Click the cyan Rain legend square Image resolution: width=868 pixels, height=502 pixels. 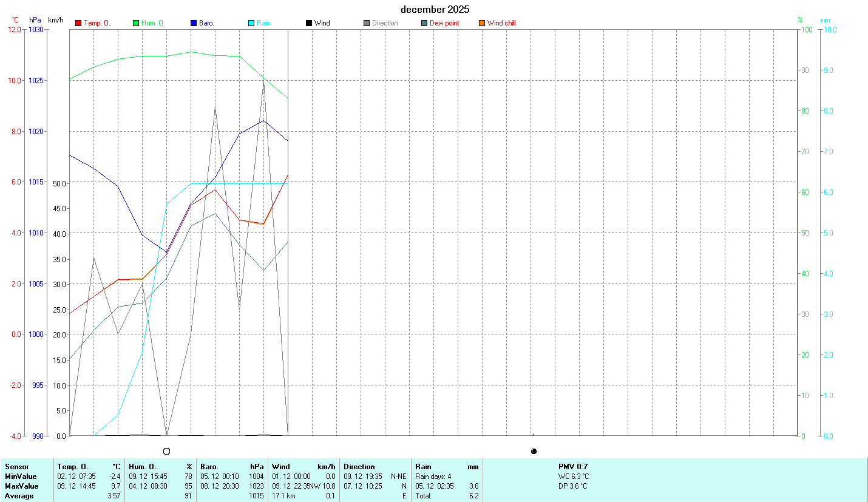click(251, 23)
